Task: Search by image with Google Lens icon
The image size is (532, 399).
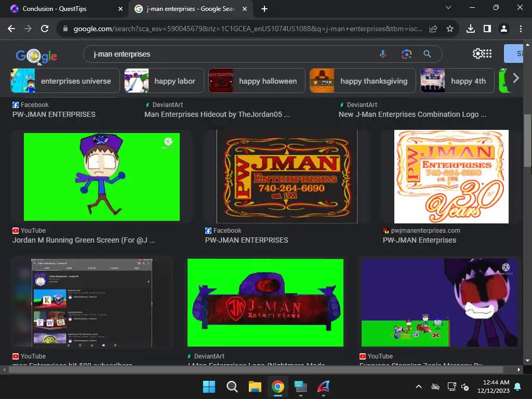Action: coord(406,54)
